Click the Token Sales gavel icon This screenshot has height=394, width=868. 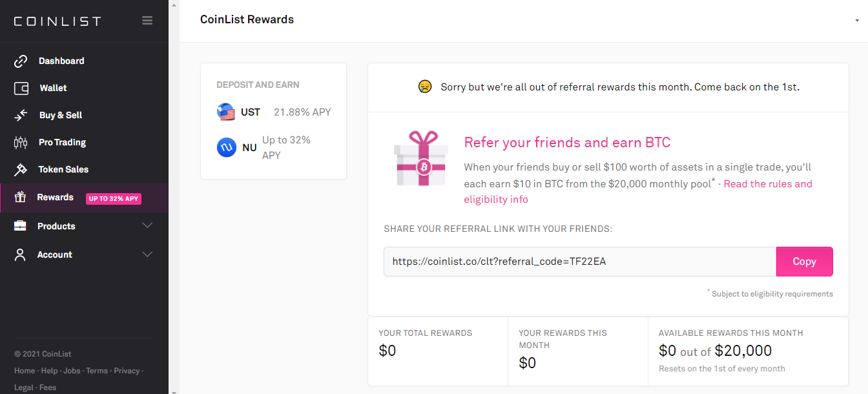[x=21, y=169]
